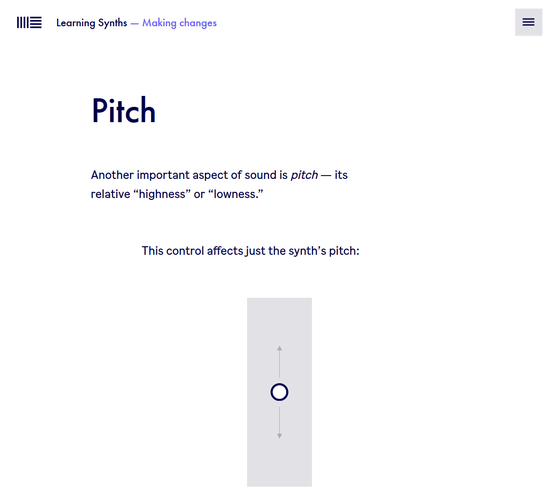
Task: Click the word highness in the paragraph
Action: 162,194
